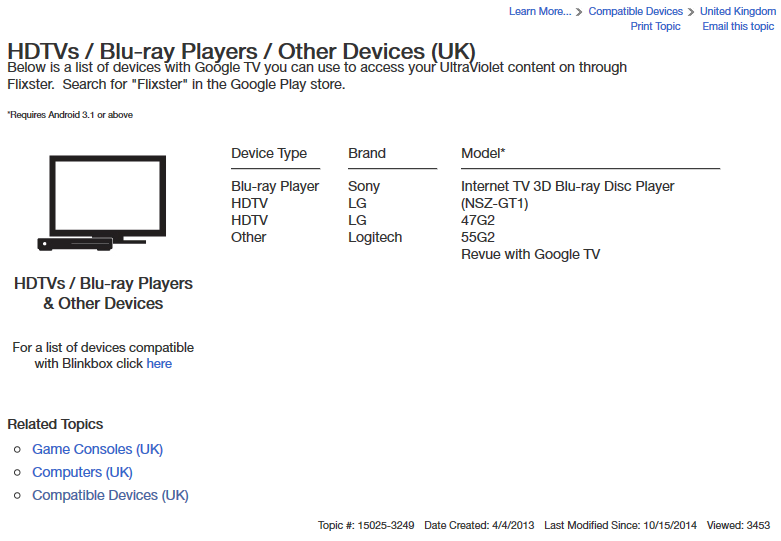Viewport: 781px width, 541px height.
Task: Click the Revue with Google TV model
Action: 530,254
